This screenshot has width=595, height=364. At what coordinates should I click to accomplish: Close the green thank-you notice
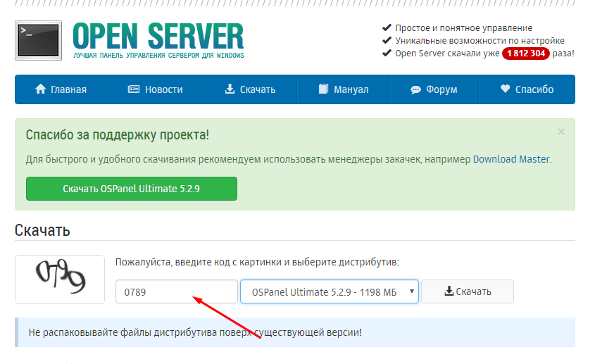point(561,132)
